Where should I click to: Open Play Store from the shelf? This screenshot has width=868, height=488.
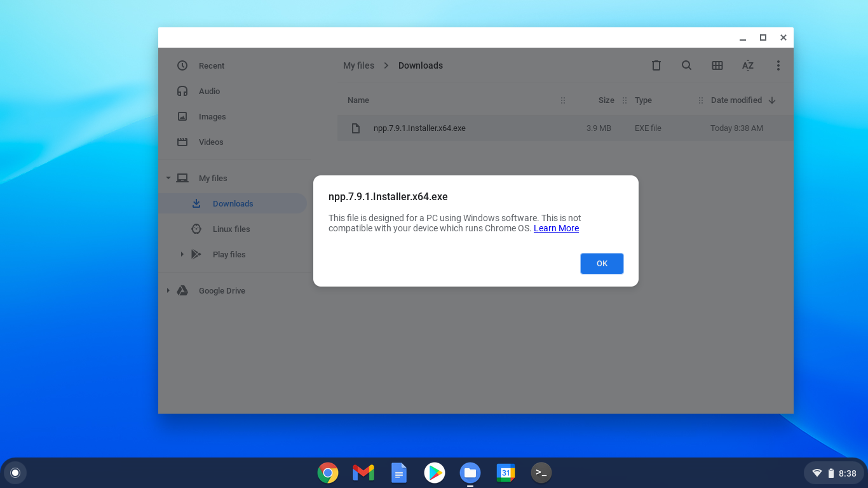[x=435, y=473]
